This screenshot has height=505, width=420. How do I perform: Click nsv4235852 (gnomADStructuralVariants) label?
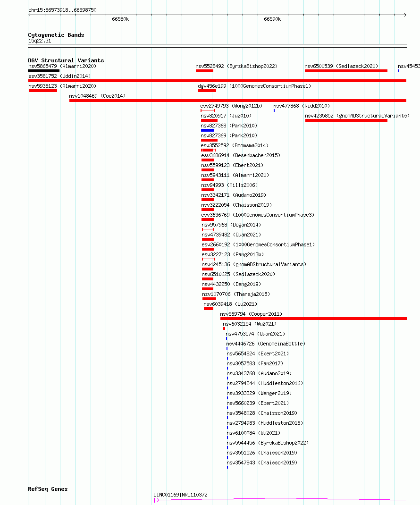pos(357,116)
